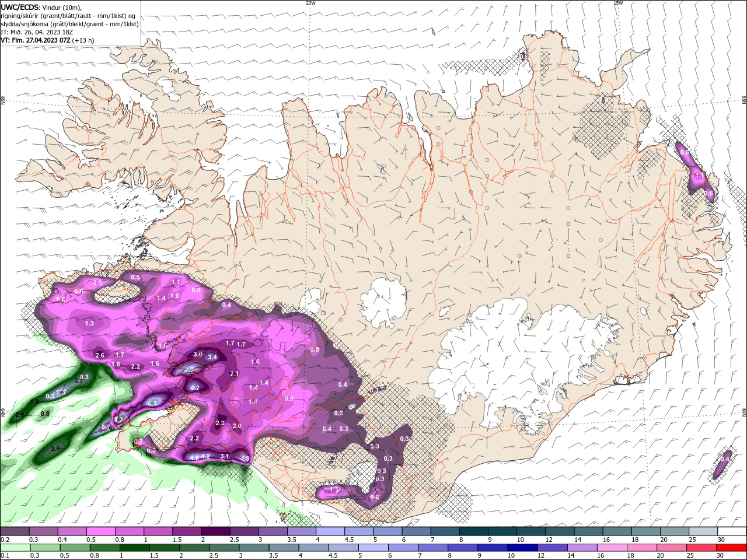747x560 pixels.
Task: Click the '3.9' value at the coast
Action: pos(245,459)
